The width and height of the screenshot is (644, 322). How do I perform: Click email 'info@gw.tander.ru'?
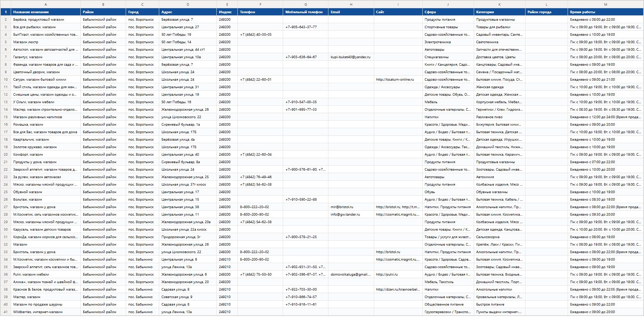click(x=351, y=215)
